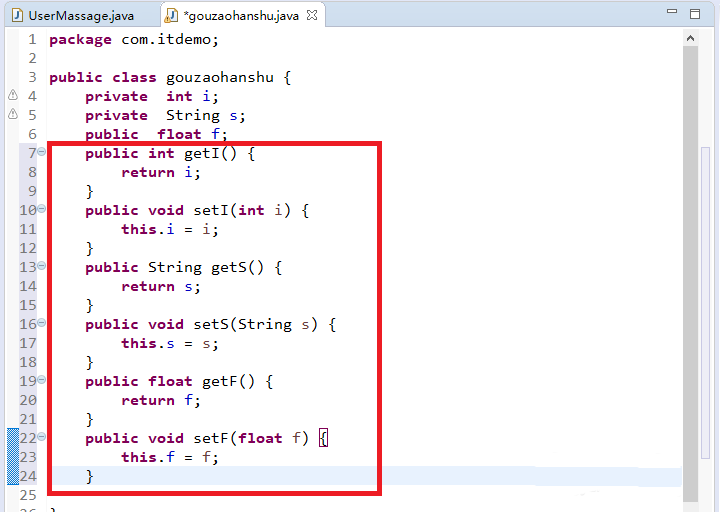Click the warning marker on line 5
The image size is (720, 512).
(13, 114)
